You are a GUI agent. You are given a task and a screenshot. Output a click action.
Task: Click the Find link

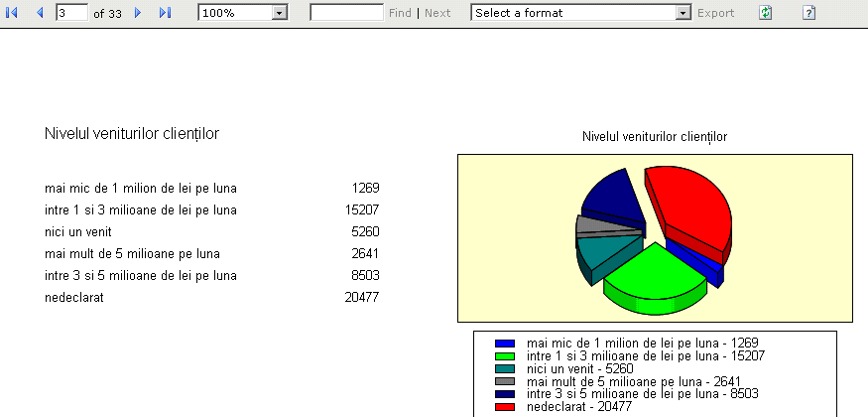tap(400, 13)
